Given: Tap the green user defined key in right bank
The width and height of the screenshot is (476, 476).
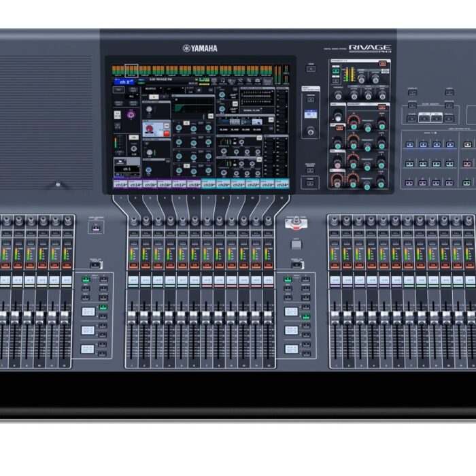Looking at the screenshot, I should point(467,183).
